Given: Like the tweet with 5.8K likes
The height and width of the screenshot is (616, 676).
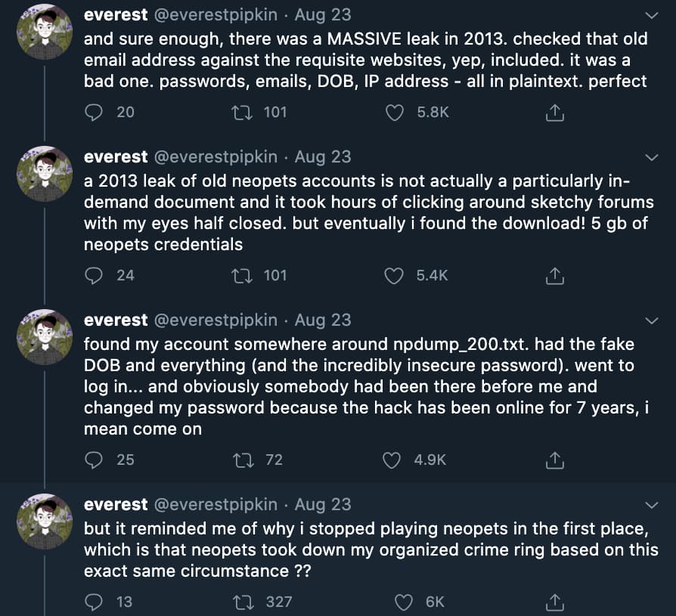Looking at the screenshot, I should 395,113.
